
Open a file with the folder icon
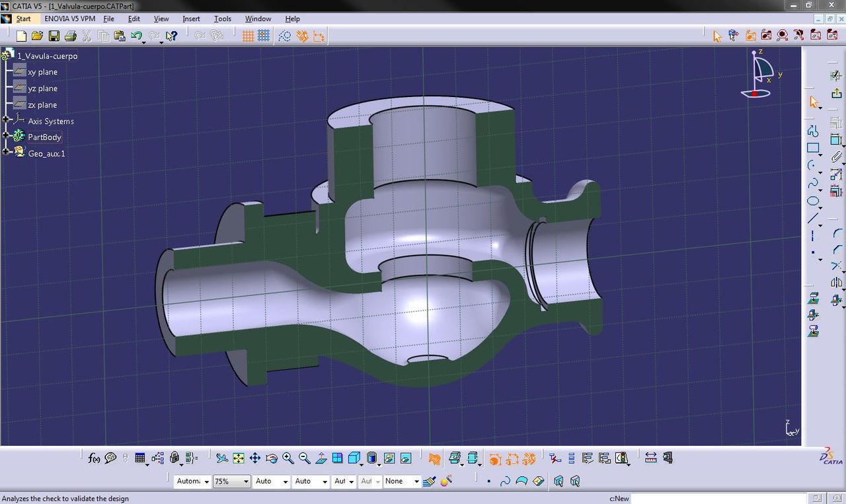[38, 36]
